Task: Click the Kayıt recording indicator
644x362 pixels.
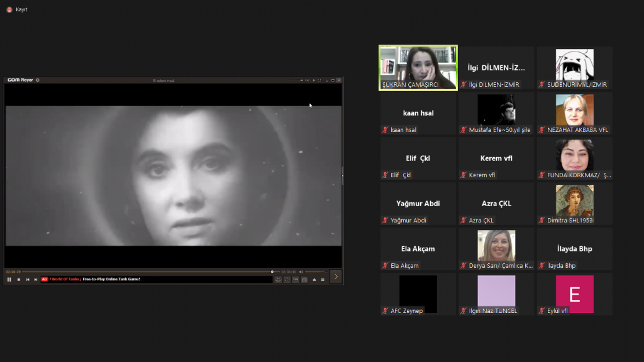Action: click(x=17, y=9)
